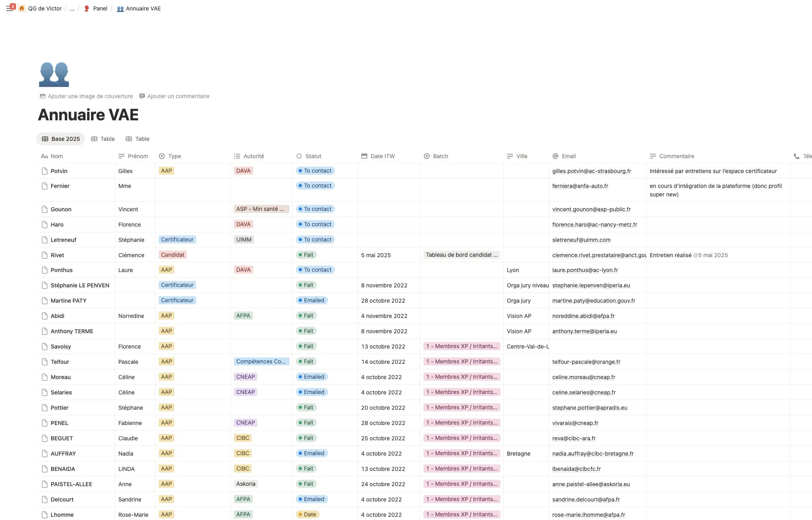Open the sidebar using the toggle icon
Viewport: 812px width, 520px height.
[10, 8]
